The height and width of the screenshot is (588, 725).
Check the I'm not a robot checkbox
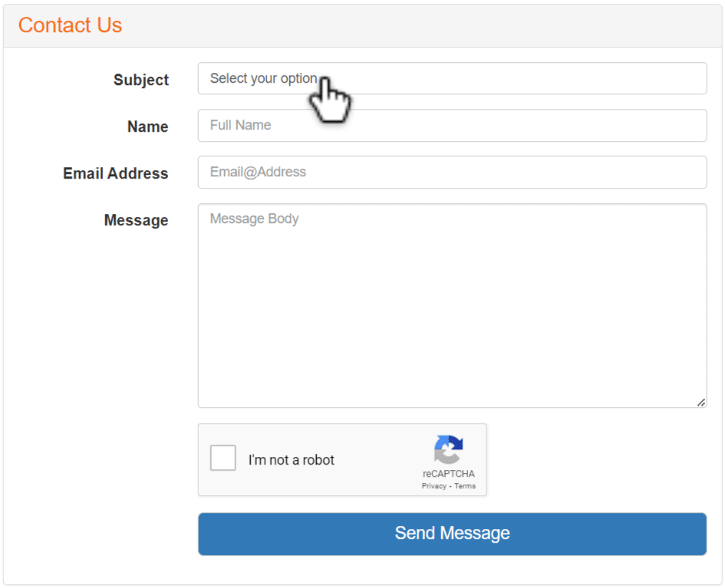click(x=222, y=458)
